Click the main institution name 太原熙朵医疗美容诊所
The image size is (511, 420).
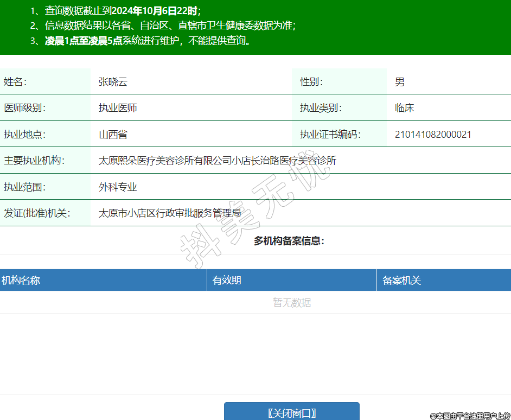click(x=217, y=161)
